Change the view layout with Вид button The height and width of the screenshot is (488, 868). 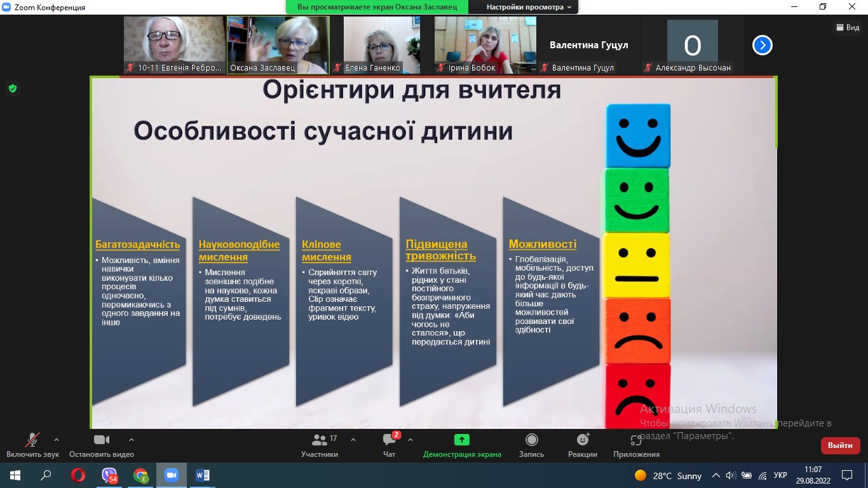[x=848, y=27]
